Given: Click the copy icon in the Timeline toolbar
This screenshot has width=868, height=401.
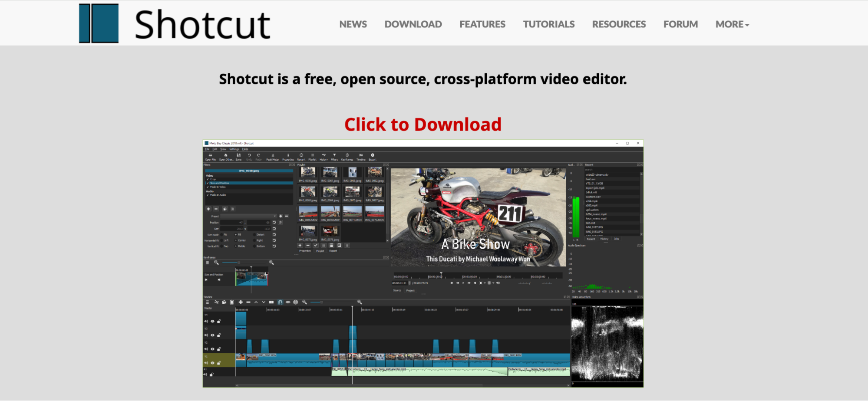Looking at the screenshot, I should pyautogui.click(x=224, y=302).
